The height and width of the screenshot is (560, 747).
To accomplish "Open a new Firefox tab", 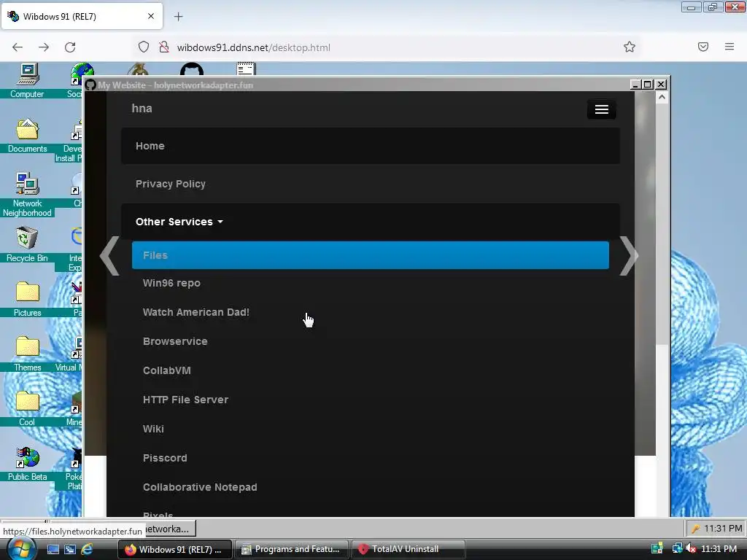I will [178, 17].
